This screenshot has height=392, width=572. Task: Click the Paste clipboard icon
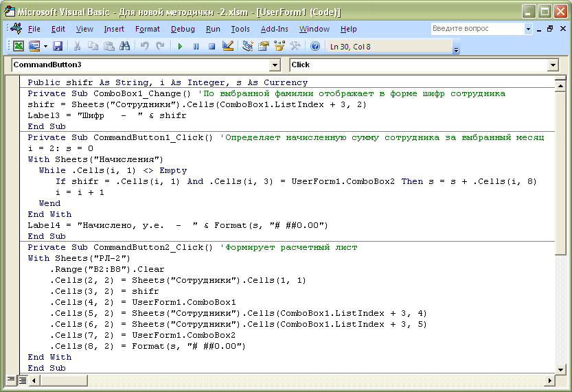click(x=108, y=46)
